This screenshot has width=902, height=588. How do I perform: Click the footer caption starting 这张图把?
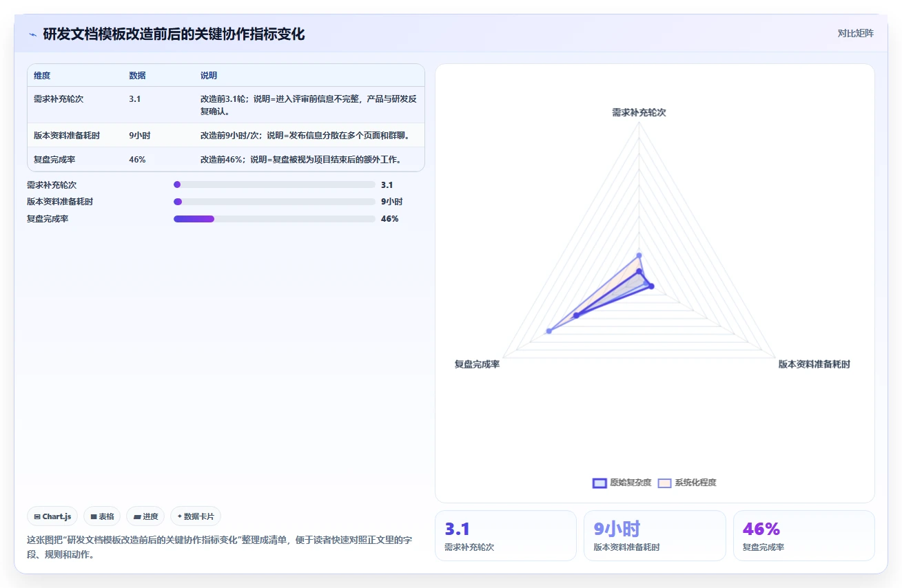[220, 547]
